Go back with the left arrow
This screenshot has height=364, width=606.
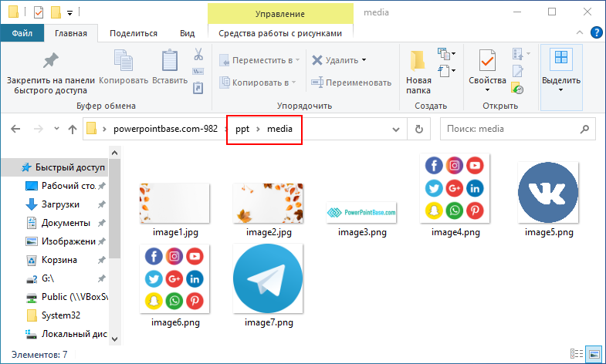(15, 129)
